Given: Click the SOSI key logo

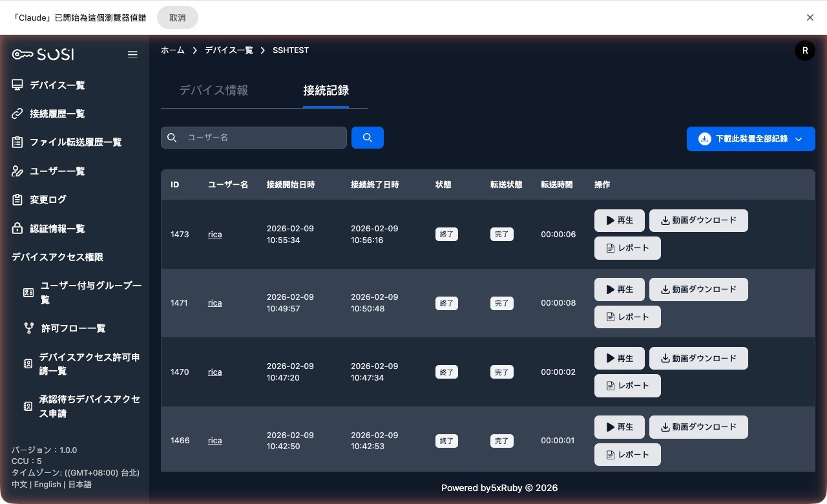Looking at the screenshot, I should pos(42,54).
